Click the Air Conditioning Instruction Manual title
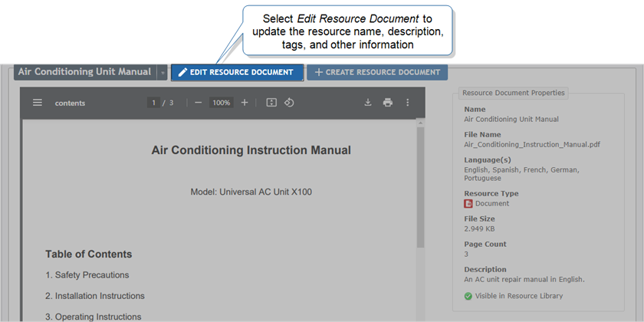This screenshot has height=322, width=644. click(251, 150)
